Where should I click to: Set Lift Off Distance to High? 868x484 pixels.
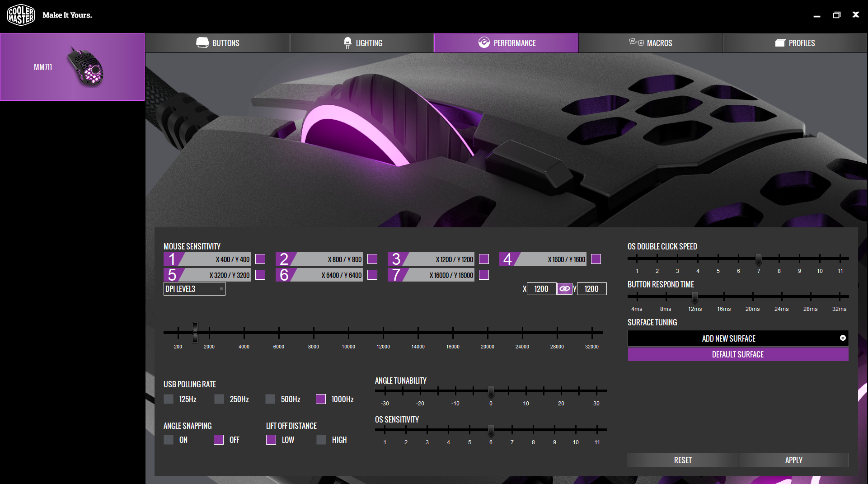point(321,440)
